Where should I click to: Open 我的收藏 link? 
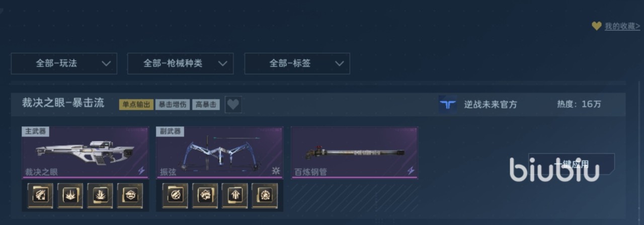[622, 26]
